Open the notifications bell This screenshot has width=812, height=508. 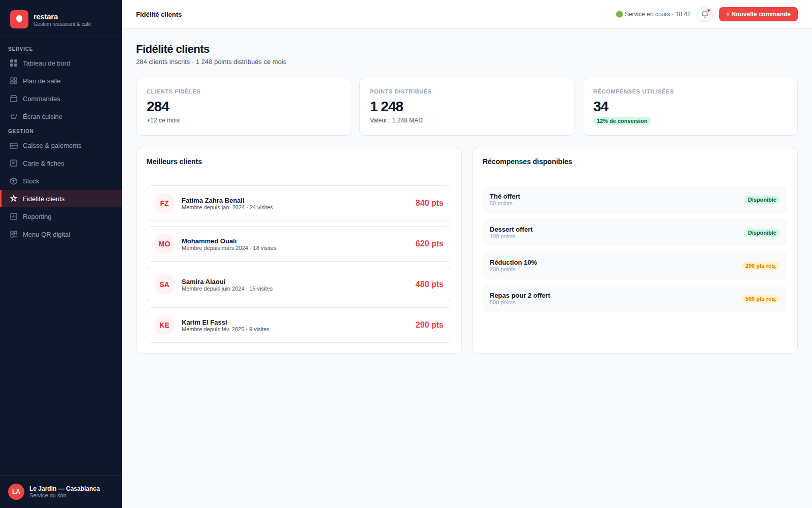pyautogui.click(x=705, y=14)
